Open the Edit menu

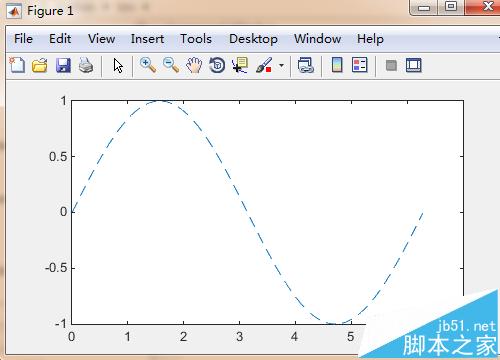pyautogui.click(x=60, y=39)
